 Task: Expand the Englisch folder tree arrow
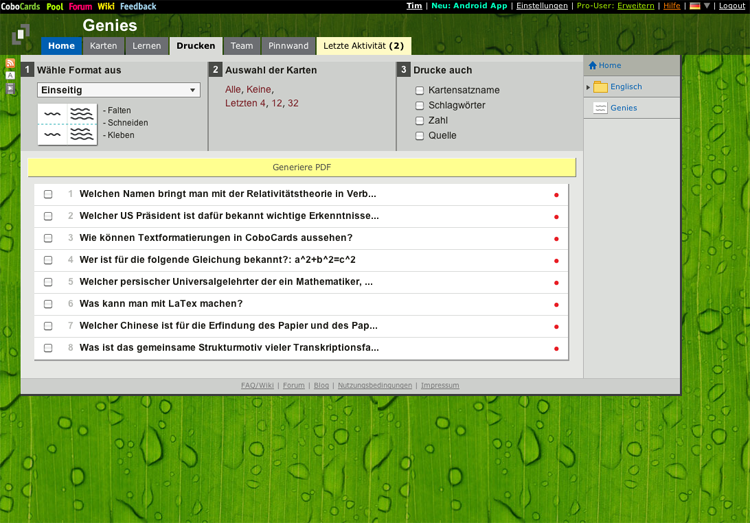(588, 87)
